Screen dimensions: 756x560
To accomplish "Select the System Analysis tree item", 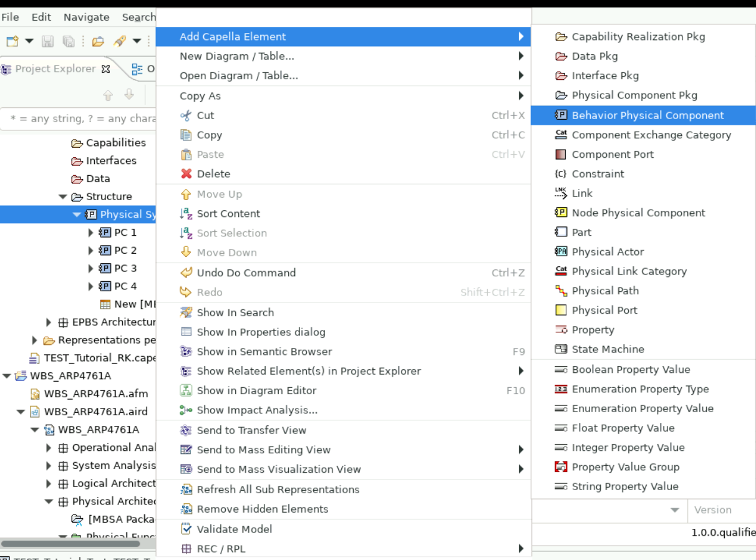I will pos(107,466).
